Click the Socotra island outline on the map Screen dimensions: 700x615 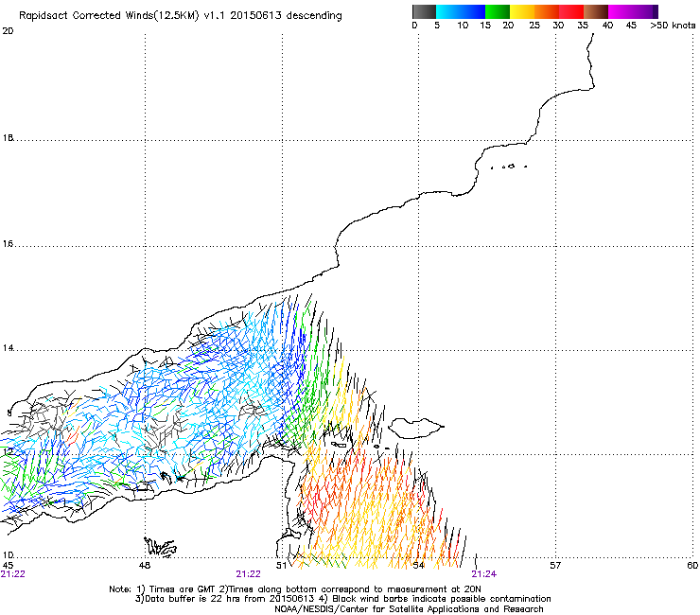[x=415, y=429]
